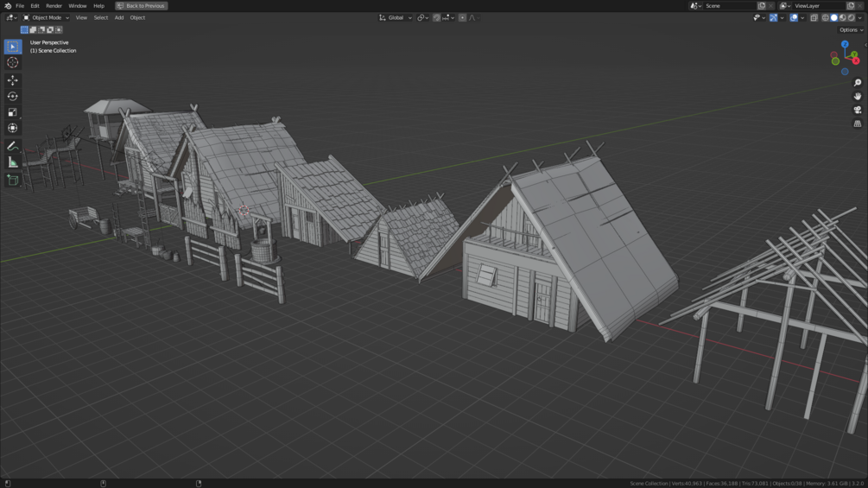Image resolution: width=868 pixels, height=488 pixels.
Task: Switch to wireframe viewport shading
Action: (x=826, y=17)
